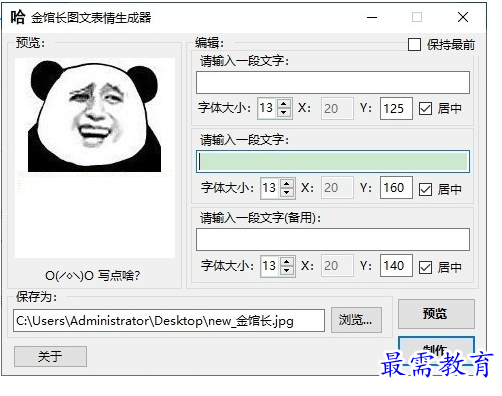Decrease font size for second text line
Viewport: 502px width, 396px height.
point(287,193)
